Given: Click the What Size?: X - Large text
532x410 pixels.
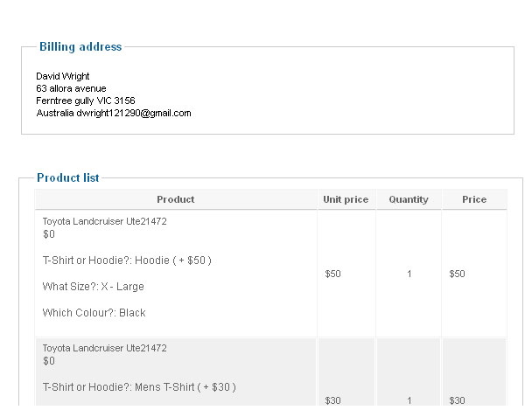Looking at the screenshot, I should pyautogui.click(x=94, y=287).
